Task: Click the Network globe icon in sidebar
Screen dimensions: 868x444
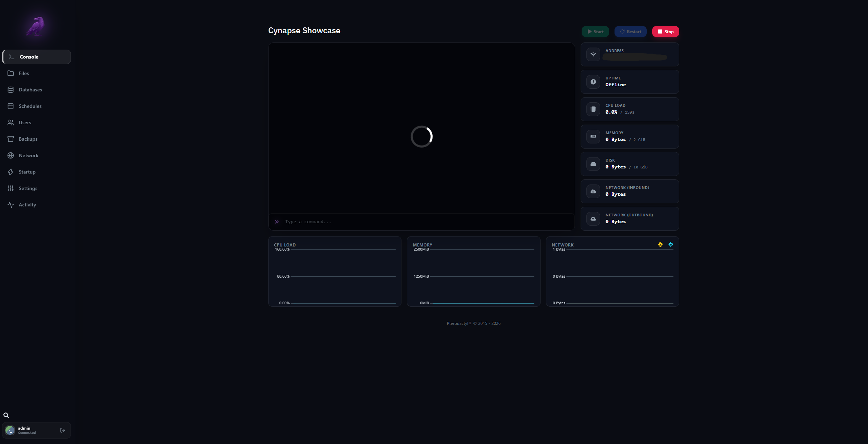Action: [11, 155]
